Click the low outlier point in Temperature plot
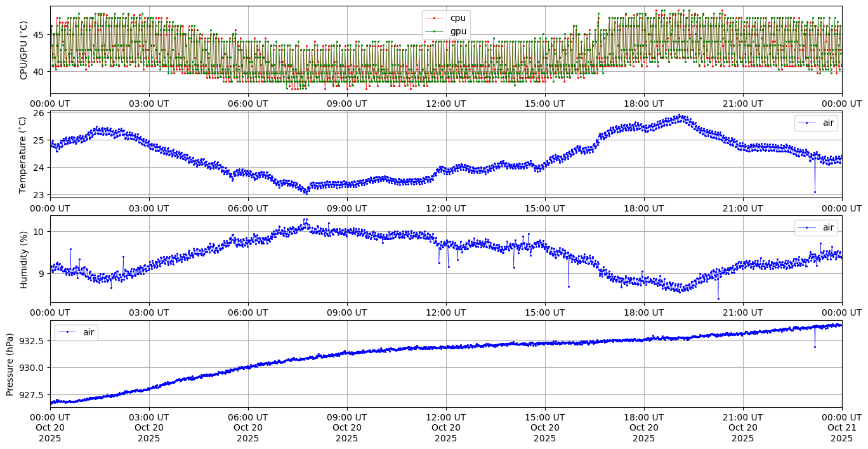This screenshot has width=868, height=449. point(815,192)
